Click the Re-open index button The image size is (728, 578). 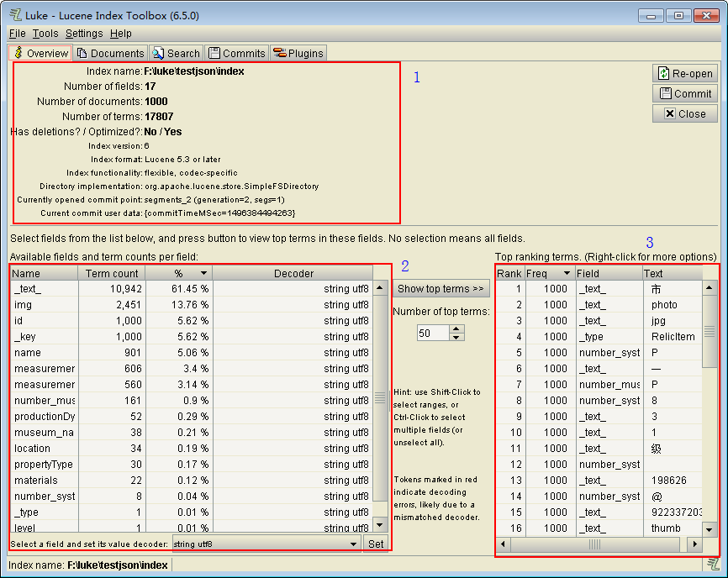pyautogui.click(x=685, y=73)
